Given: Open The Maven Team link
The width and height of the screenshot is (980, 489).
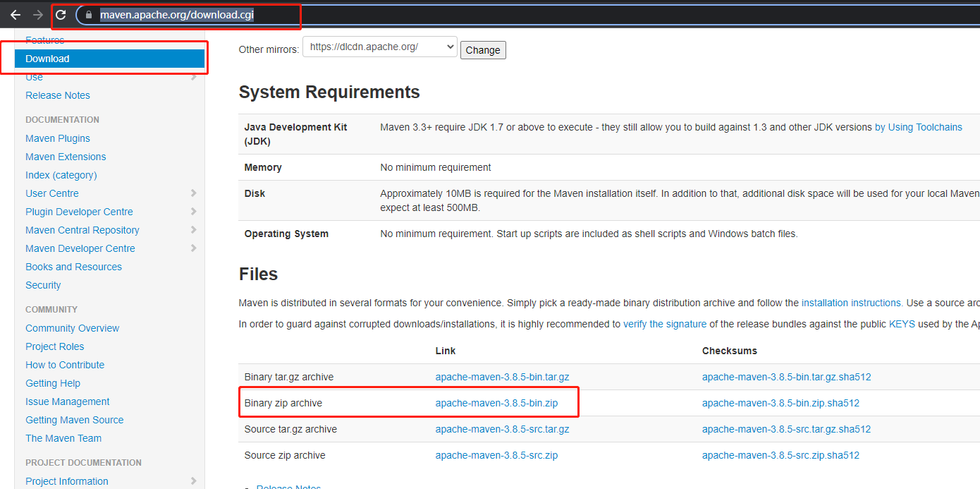Looking at the screenshot, I should click(x=63, y=438).
